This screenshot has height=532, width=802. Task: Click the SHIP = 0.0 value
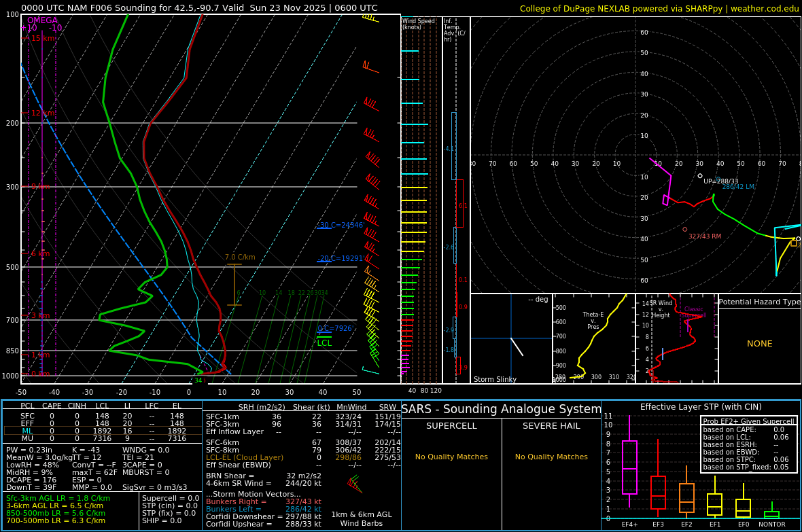click(x=162, y=520)
